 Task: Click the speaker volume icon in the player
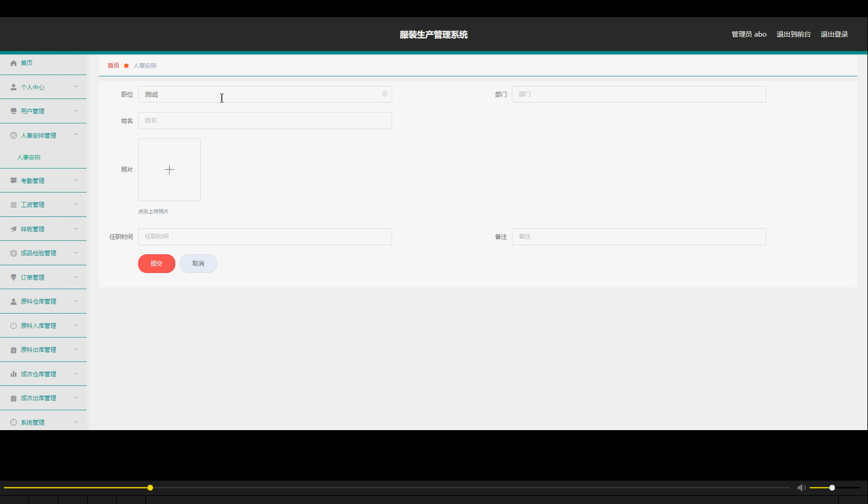[x=802, y=487]
